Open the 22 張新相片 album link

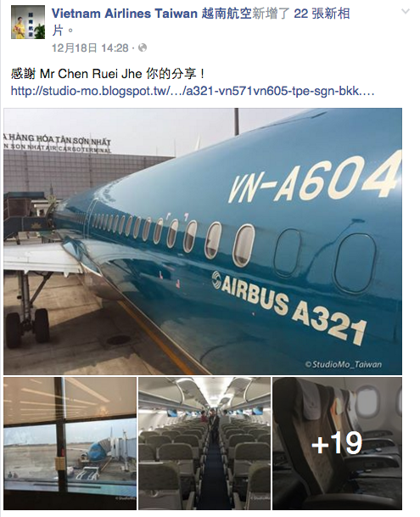(x=322, y=14)
